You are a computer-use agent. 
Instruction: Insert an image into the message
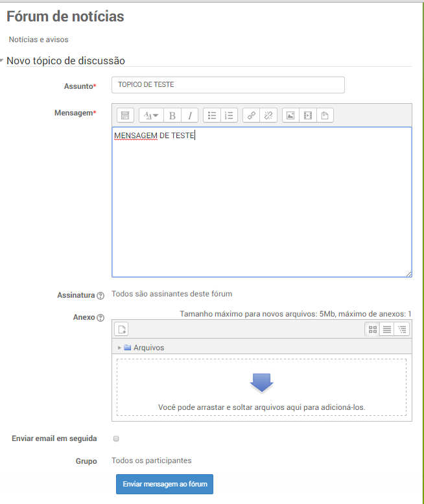[290, 115]
